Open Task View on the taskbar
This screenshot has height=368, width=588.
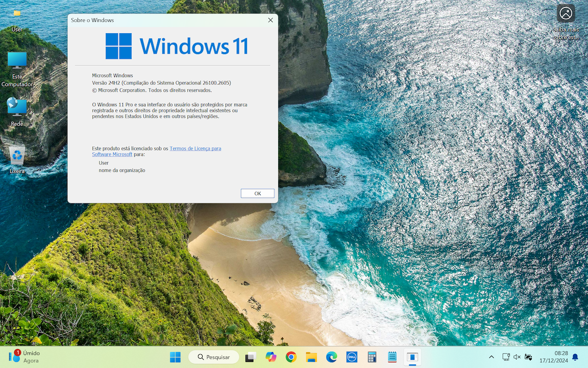click(x=251, y=357)
